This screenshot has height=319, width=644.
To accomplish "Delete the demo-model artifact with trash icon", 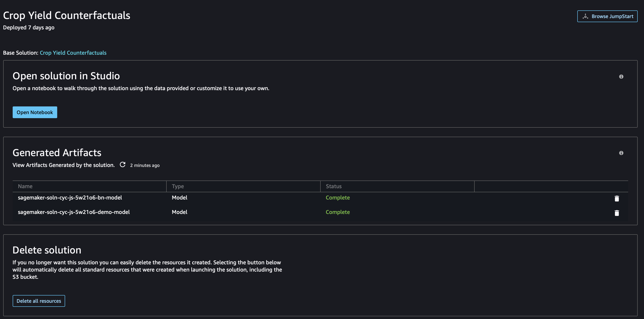I will coord(616,213).
